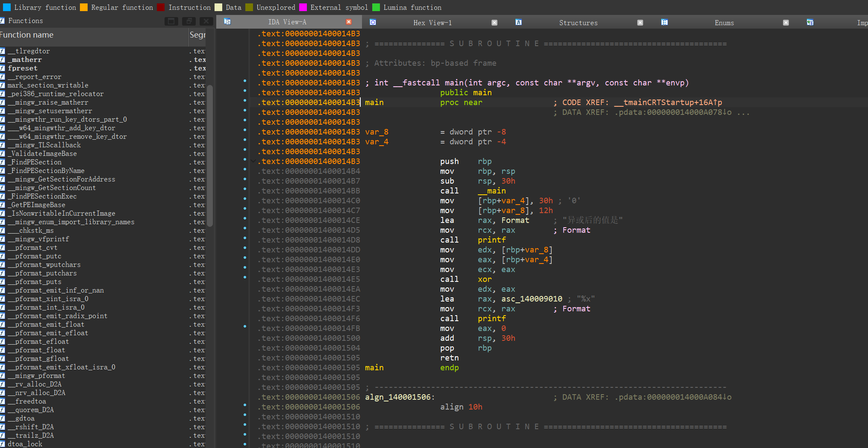Sort by Segment column header
This screenshot has height=448, width=868.
tap(197, 35)
